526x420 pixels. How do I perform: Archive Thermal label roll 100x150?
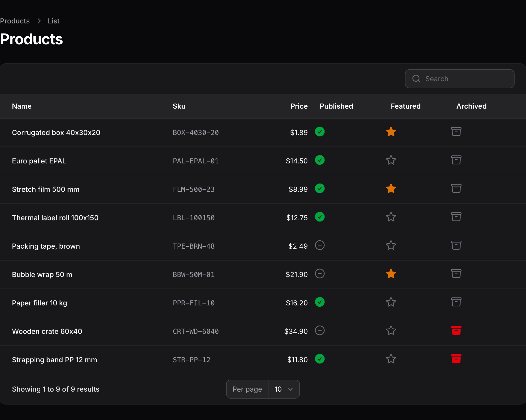[456, 217]
